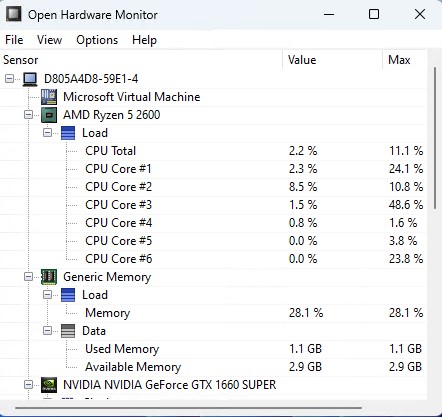Select the Available Memory sensor
Image resolution: width=442 pixels, height=417 pixels.
pyautogui.click(x=133, y=367)
